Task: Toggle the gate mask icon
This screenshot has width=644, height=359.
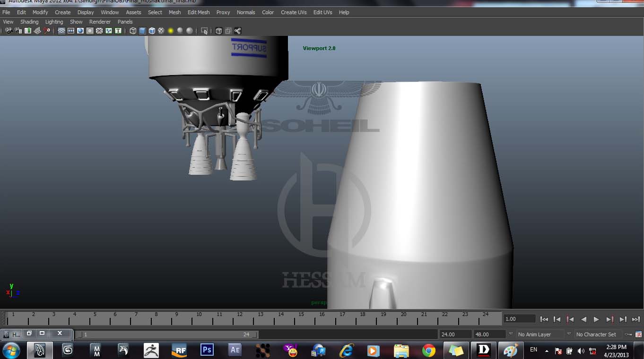Action: point(90,31)
